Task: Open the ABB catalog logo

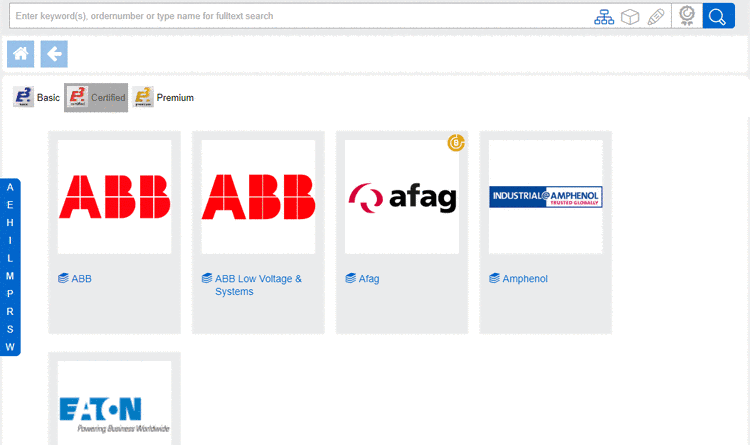Action: point(114,197)
